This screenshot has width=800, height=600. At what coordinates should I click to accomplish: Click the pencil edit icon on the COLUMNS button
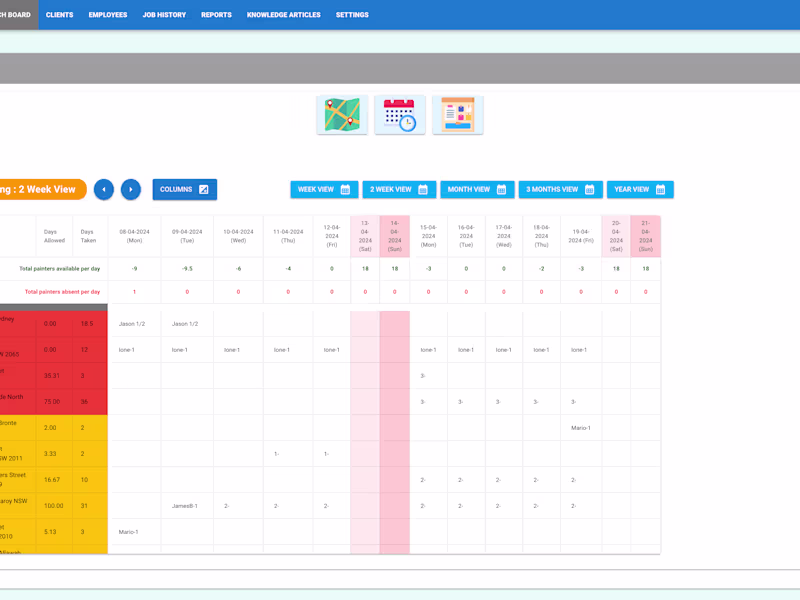tap(205, 189)
